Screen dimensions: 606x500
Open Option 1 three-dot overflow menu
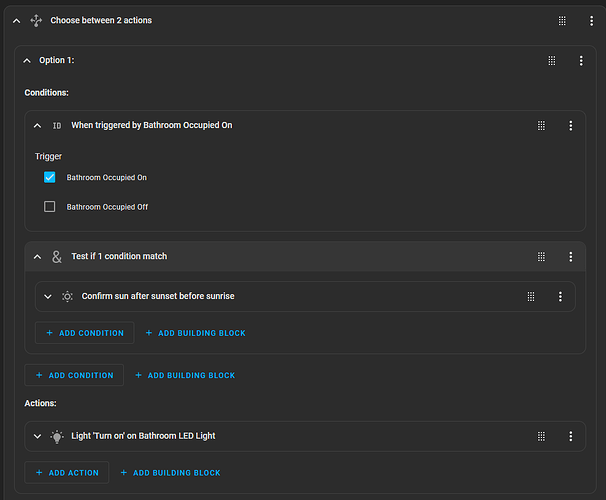tap(581, 61)
